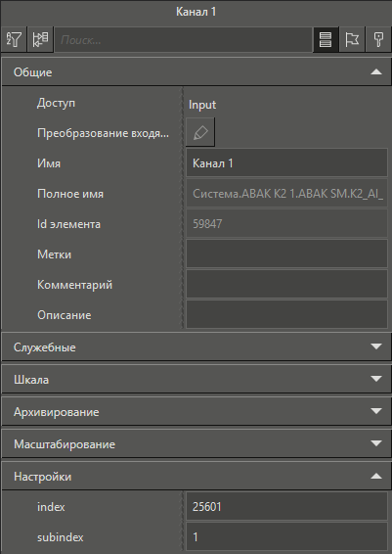Edit the subindex field value 1
This screenshot has height=554, width=392.
pos(286,537)
